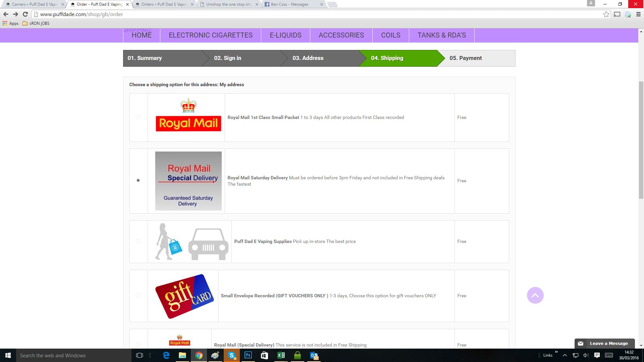Open HOME in the navigation menu
Screen dimensions: 644x362
pos(142,35)
